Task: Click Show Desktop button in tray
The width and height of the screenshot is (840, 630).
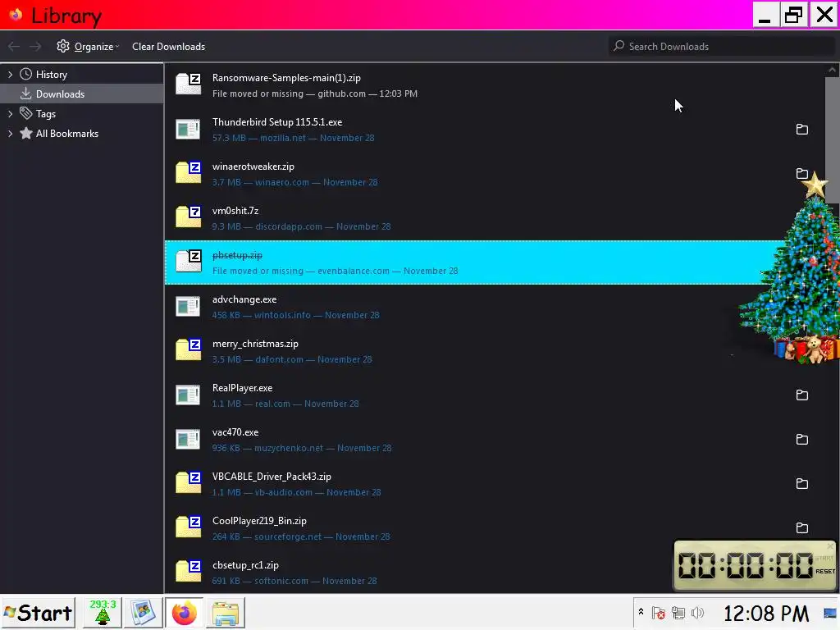Action: (830, 613)
